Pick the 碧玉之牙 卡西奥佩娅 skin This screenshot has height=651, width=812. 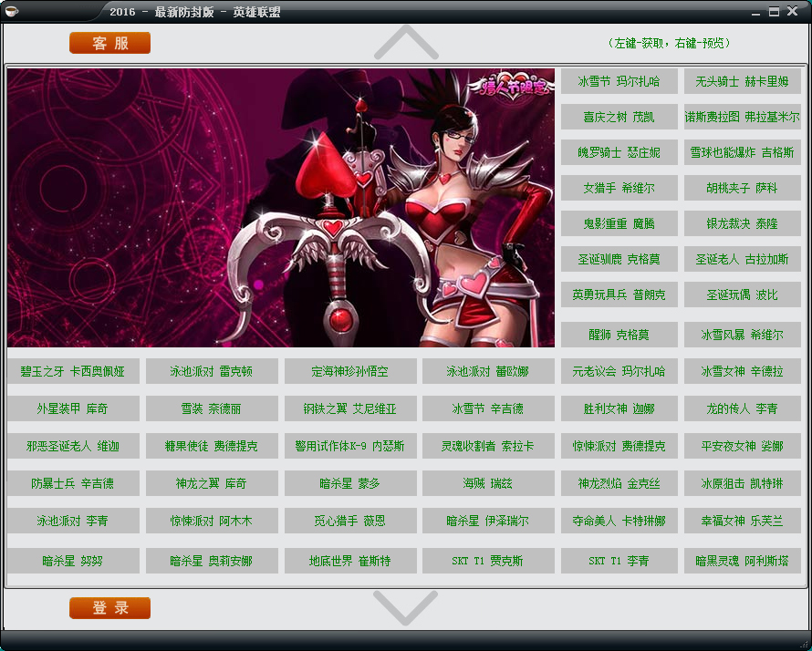tap(73, 372)
